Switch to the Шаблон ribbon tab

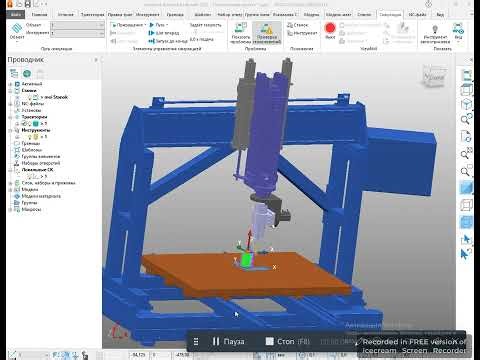(202, 15)
